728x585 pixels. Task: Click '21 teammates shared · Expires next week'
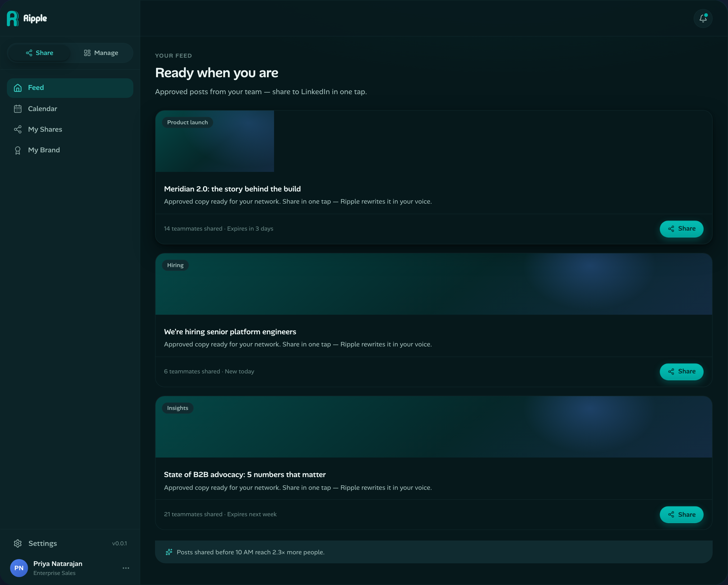click(x=220, y=514)
